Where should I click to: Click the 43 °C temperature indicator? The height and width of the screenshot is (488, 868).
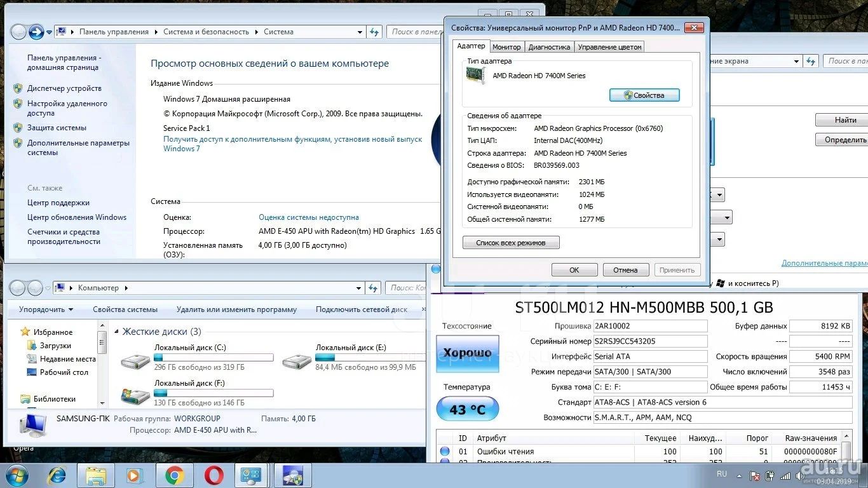[x=468, y=409]
